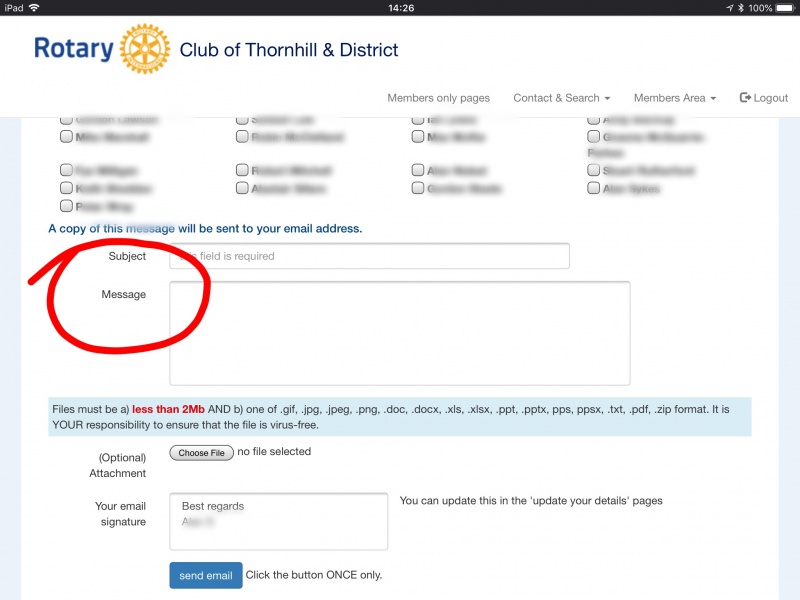Select the Logout menu item
This screenshot has width=800, height=600.
[764, 98]
